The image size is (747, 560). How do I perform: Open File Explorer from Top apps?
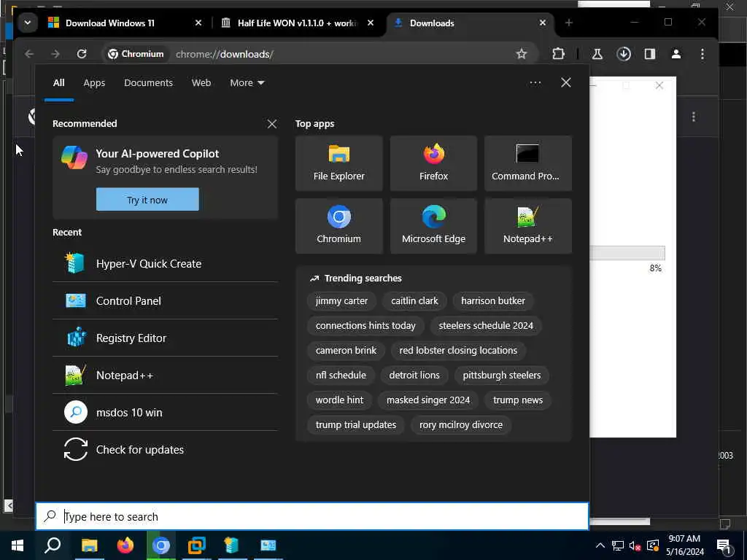click(338, 163)
